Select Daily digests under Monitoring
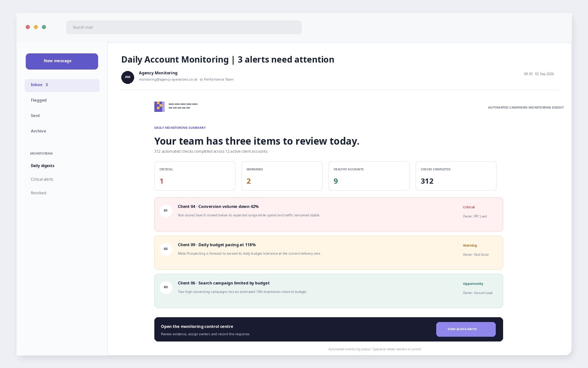 click(x=43, y=166)
